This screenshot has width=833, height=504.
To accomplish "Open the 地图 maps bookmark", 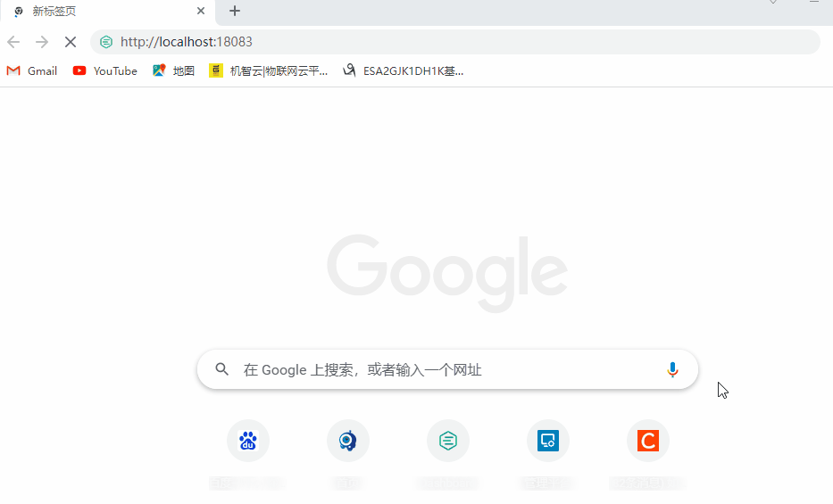I will [173, 71].
